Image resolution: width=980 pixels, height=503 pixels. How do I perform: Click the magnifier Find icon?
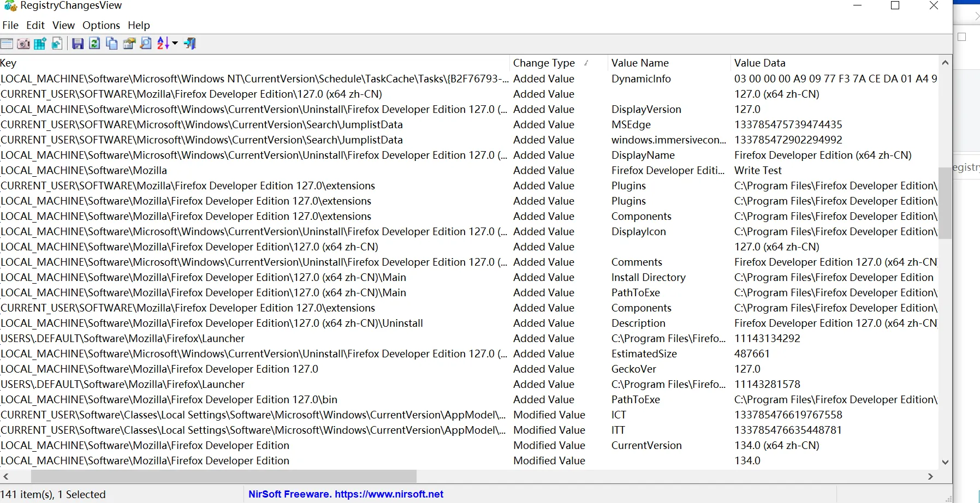(x=146, y=44)
